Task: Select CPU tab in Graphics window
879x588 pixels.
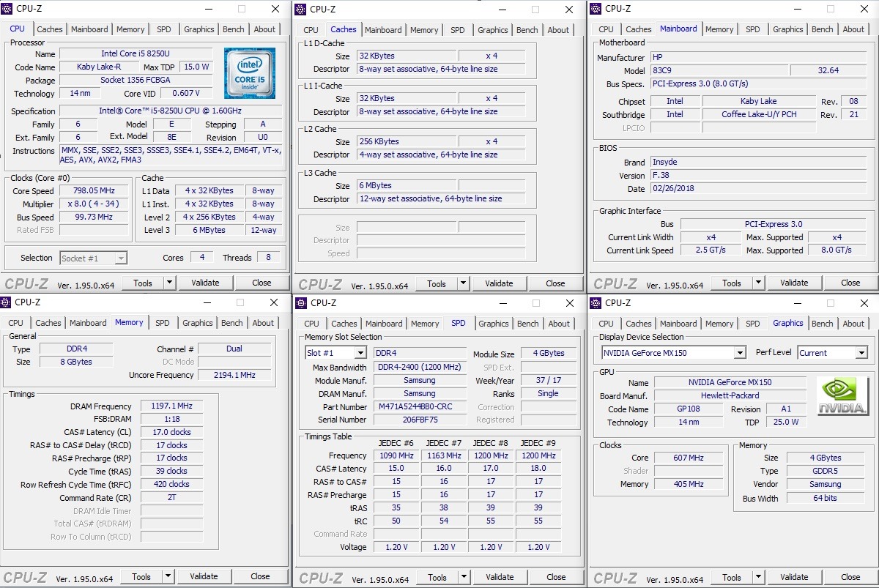Action: coord(607,324)
